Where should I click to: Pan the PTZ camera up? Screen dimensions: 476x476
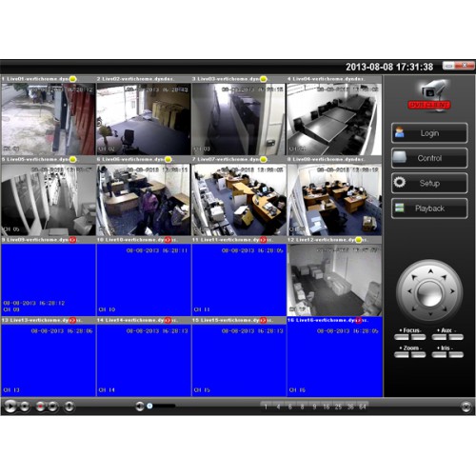[430, 271]
